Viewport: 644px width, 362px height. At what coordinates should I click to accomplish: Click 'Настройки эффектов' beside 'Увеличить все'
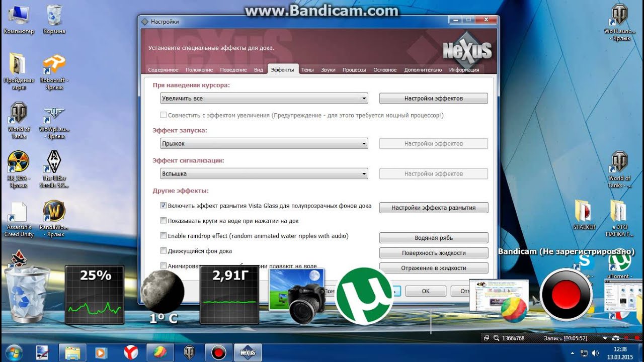click(x=434, y=99)
